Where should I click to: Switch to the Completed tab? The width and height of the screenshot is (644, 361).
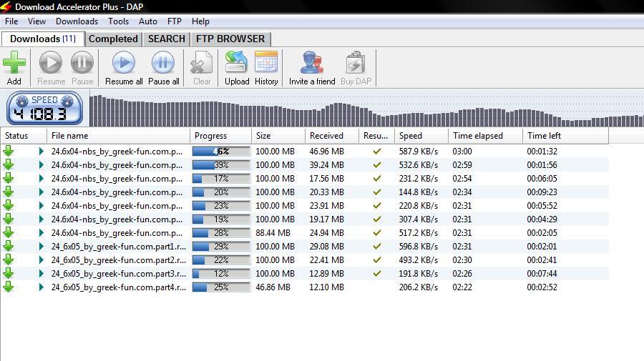(113, 39)
